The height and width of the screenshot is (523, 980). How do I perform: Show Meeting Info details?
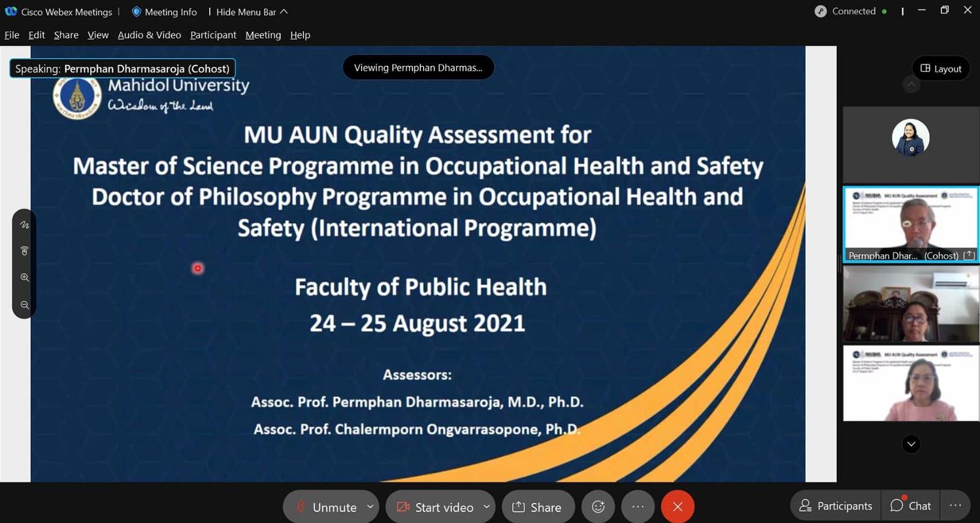[x=164, y=12]
